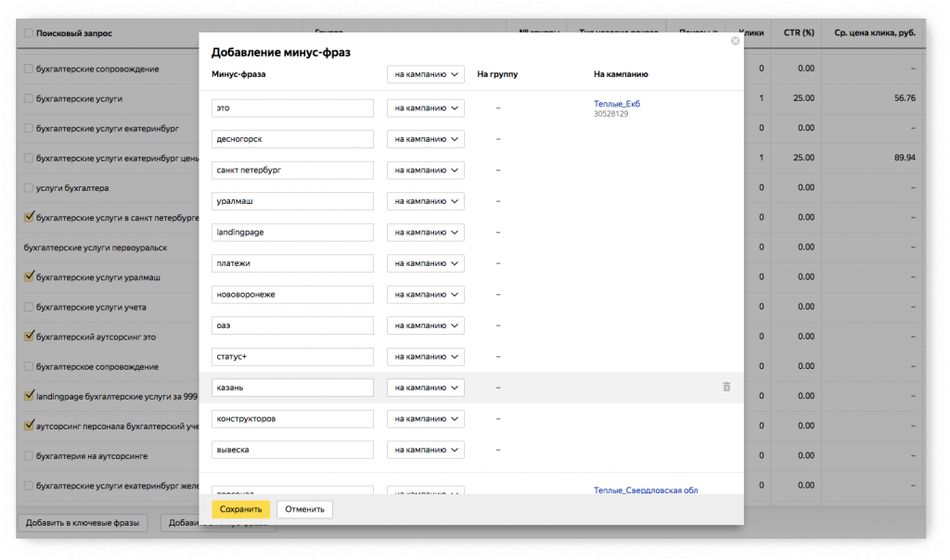Click the campaign ID 30528129
Screen dimensions: 950x560
(x=610, y=114)
